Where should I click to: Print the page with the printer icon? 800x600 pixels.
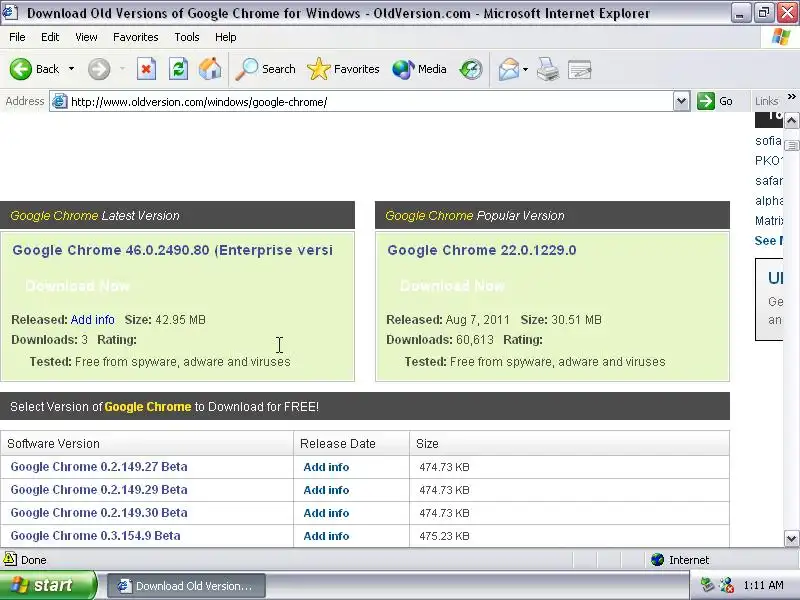548,69
